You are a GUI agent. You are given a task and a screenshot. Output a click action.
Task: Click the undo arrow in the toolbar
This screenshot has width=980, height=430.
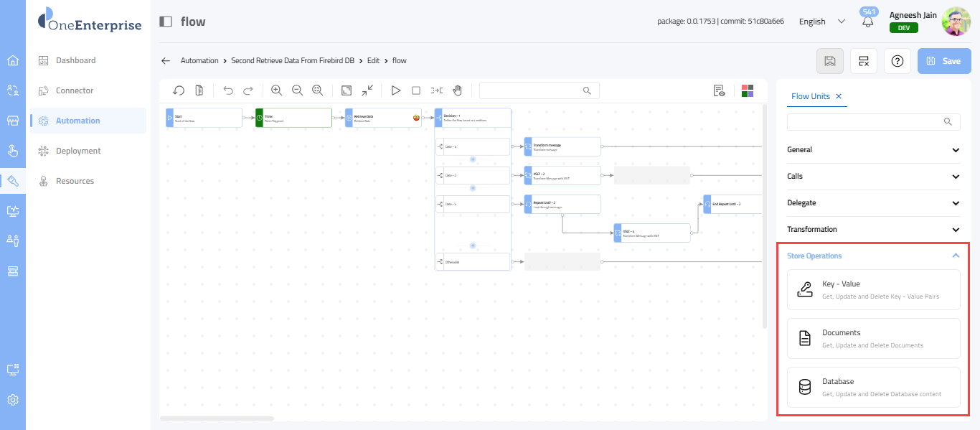click(x=228, y=90)
